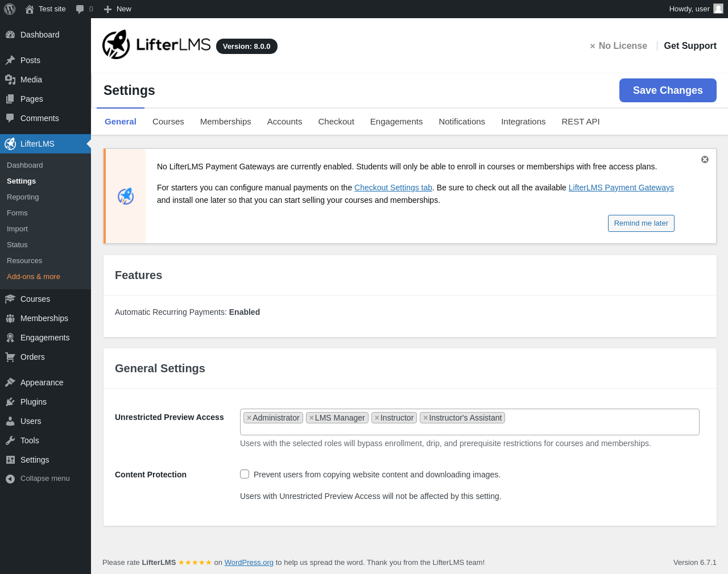The width and height of the screenshot is (728, 574).
Task: Open the Accounts settings tab
Action: click(x=285, y=122)
